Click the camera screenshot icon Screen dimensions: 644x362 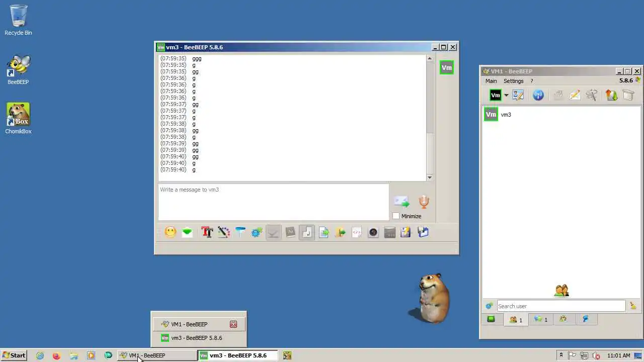[x=373, y=232]
